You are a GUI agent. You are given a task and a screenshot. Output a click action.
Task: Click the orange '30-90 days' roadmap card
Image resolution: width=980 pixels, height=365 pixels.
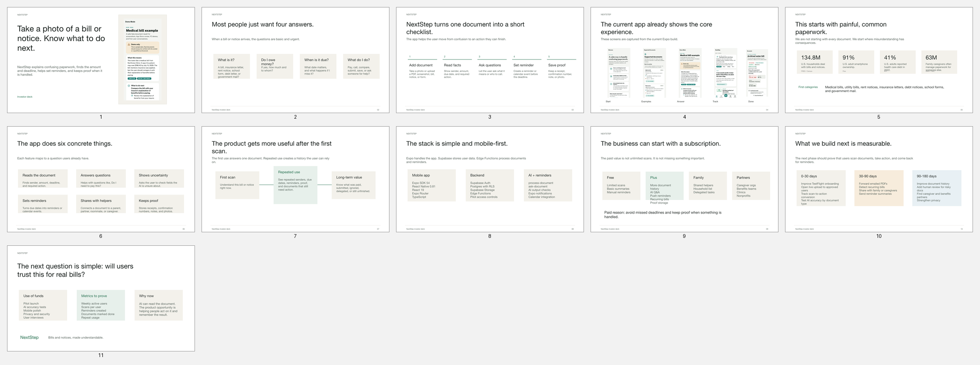(879, 188)
